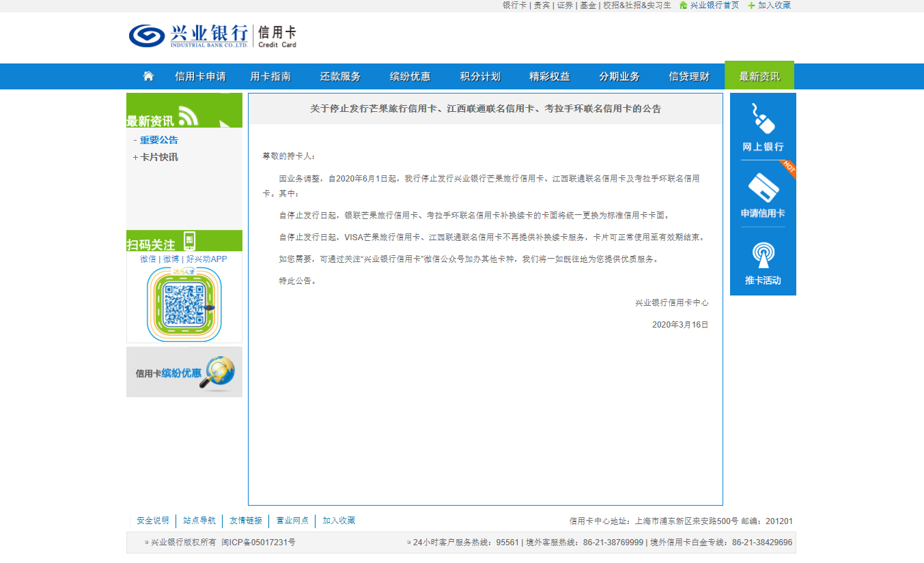Click 境外信用卡白金专线 hotline text
The image size is (924, 563).
pyautogui.click(x=721, y=543)
